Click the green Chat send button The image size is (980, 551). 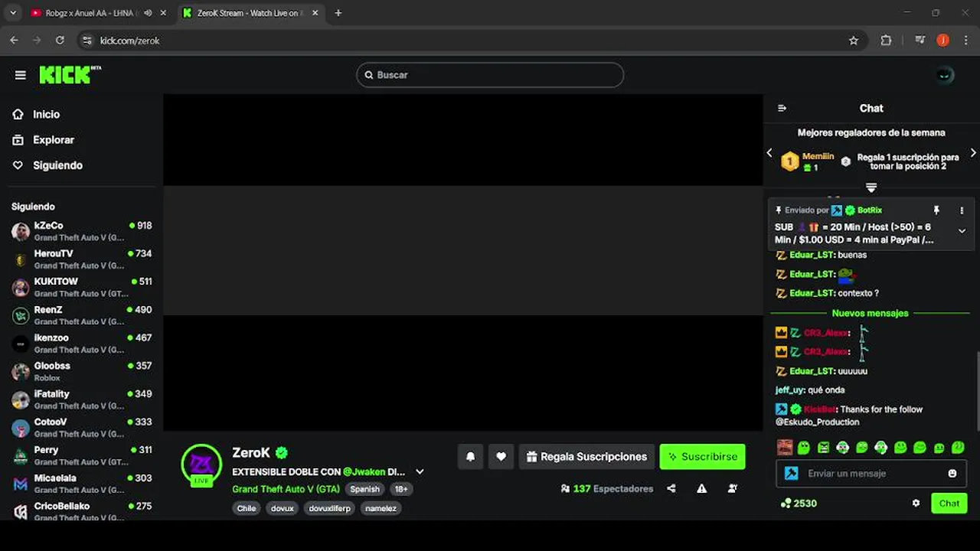[x=949, y=504]
